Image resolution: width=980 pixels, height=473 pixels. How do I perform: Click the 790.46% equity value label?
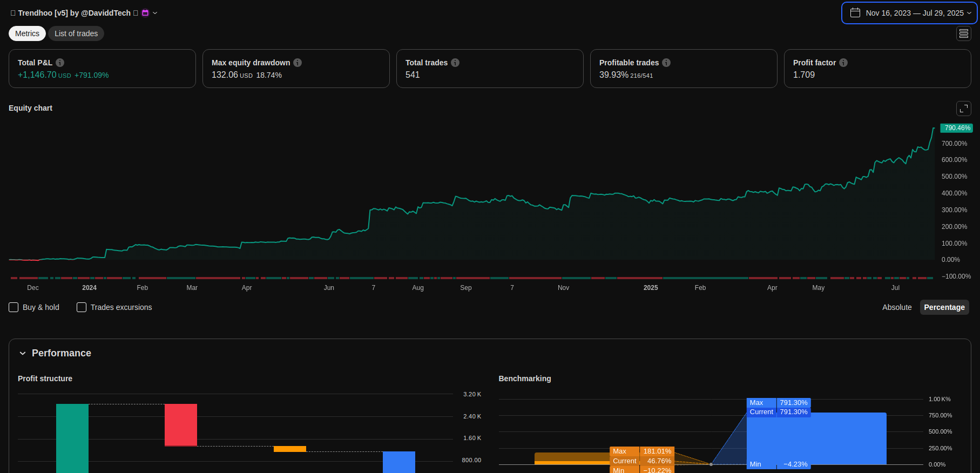[957, 128]
